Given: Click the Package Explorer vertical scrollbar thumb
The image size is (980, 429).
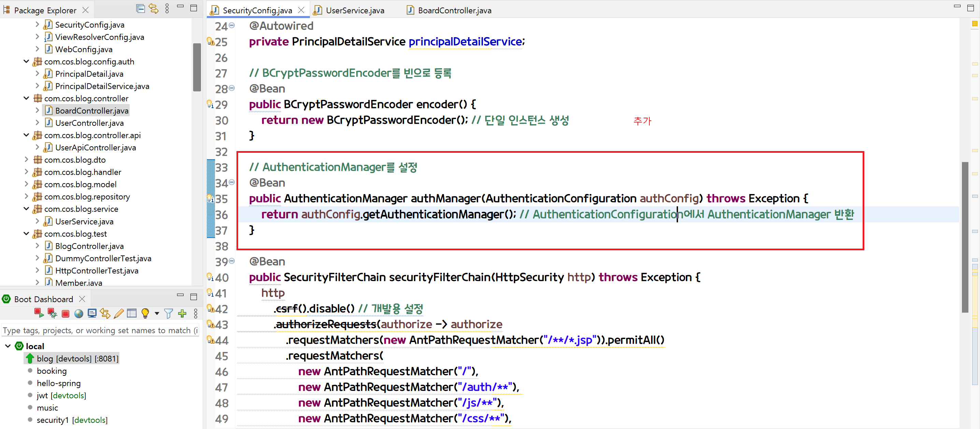Looking at the screenshot, I should tap(197, 67).
